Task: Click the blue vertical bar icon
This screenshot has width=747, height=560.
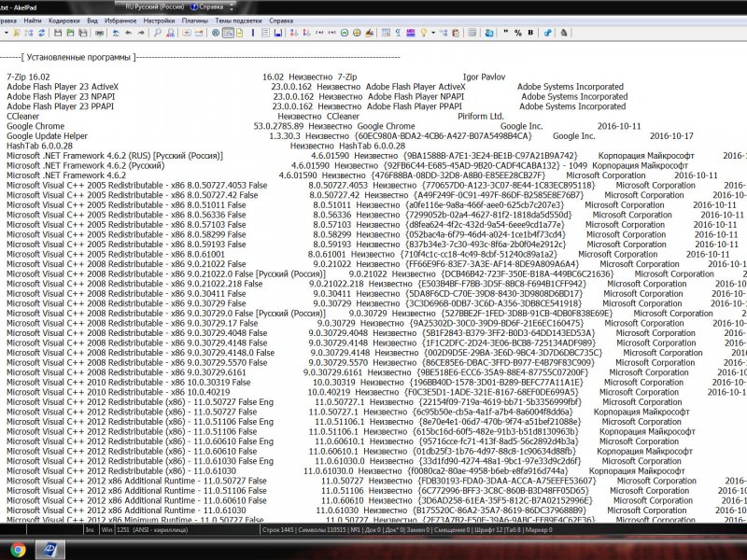Action: [x=252, y=33]
